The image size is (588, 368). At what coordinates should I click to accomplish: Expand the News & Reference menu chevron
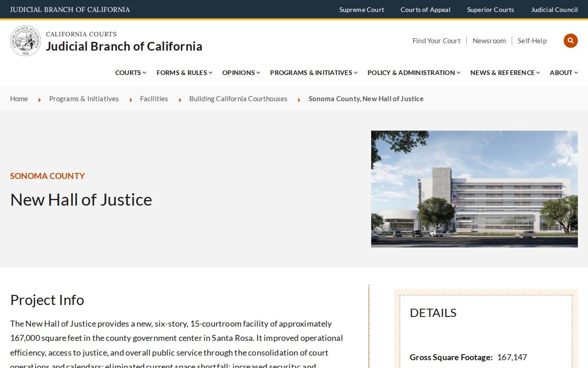point(538,73)
